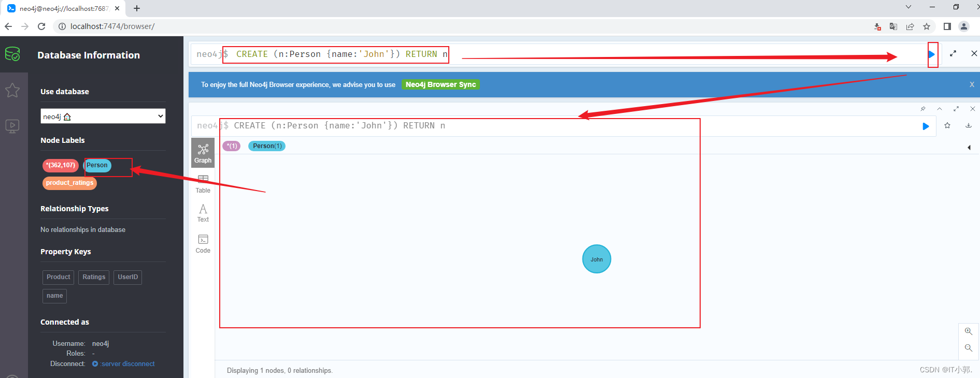Viewport: 980px width, 378px height.
Task: Zoom in on the graph
Action: [968, 331]
